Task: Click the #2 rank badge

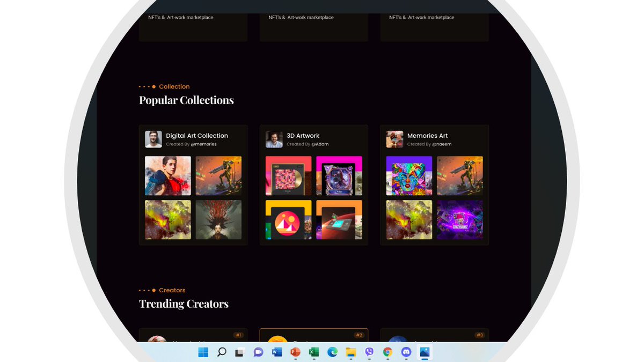Action: [x=359, y=335]
